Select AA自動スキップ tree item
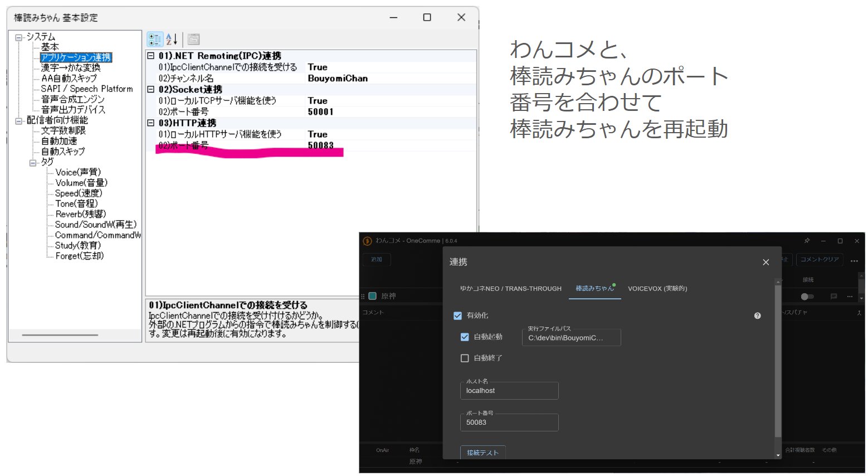The width and height of the screenshot is (868, 476). [69, 79]
